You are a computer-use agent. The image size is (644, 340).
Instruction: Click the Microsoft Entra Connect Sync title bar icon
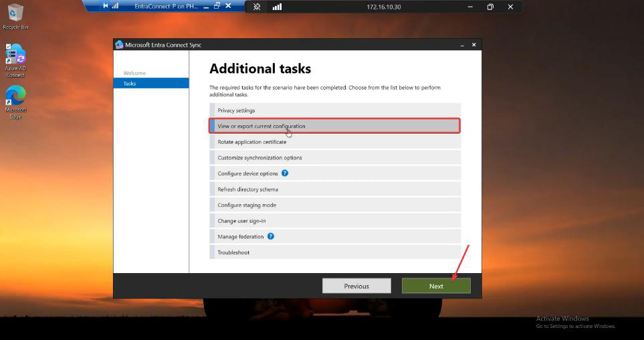(x=119, y=45)
